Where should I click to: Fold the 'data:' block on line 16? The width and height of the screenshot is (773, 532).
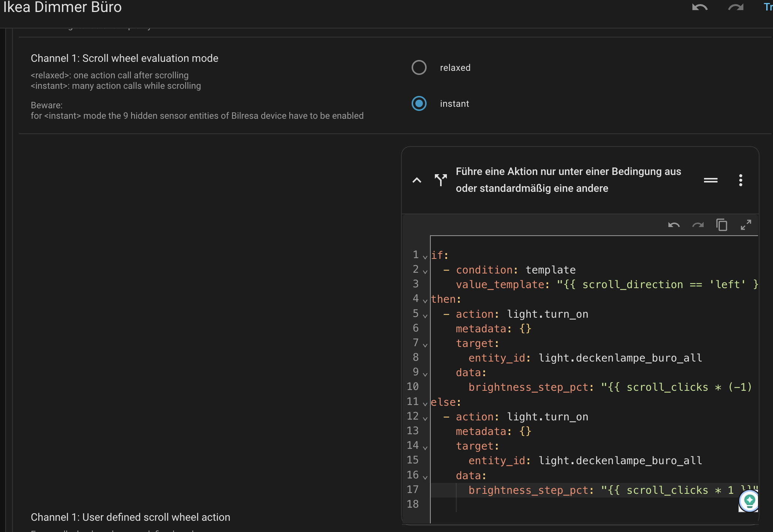[425, 477]
